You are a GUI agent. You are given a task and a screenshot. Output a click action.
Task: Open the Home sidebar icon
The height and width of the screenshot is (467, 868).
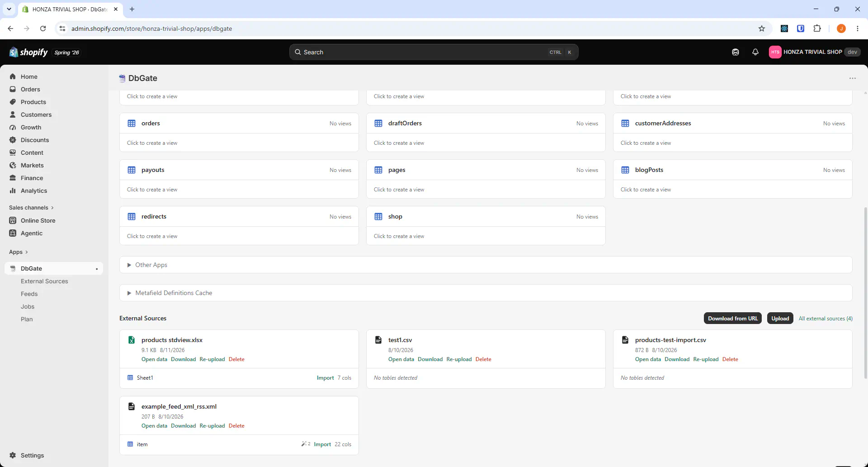click(13, 76)
